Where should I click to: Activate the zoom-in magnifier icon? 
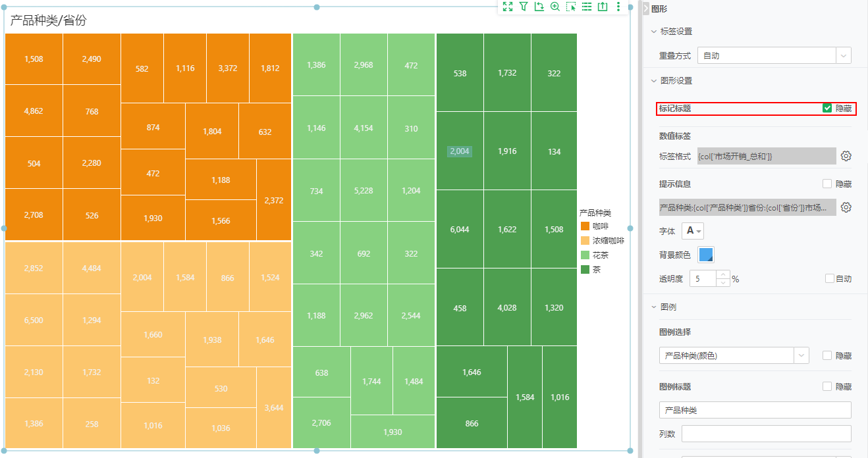(x=555, y=7)
